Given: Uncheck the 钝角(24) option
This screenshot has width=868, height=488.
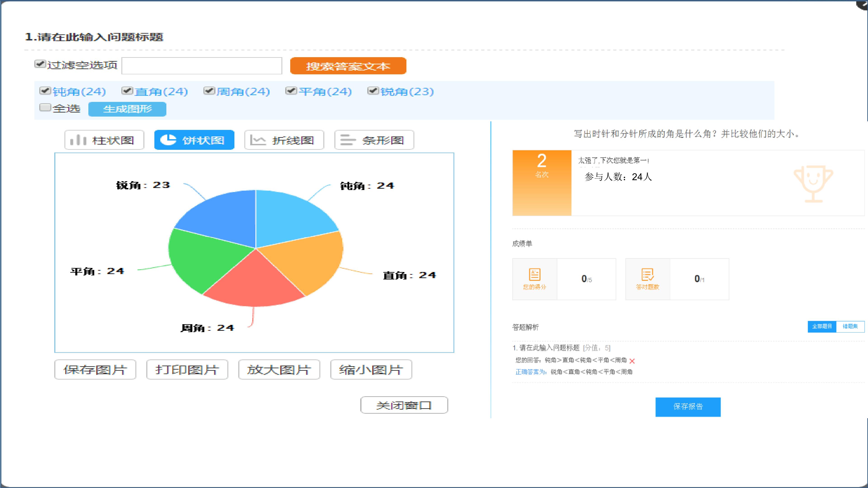Looking at the screenshot, I should tap(45, 91).
